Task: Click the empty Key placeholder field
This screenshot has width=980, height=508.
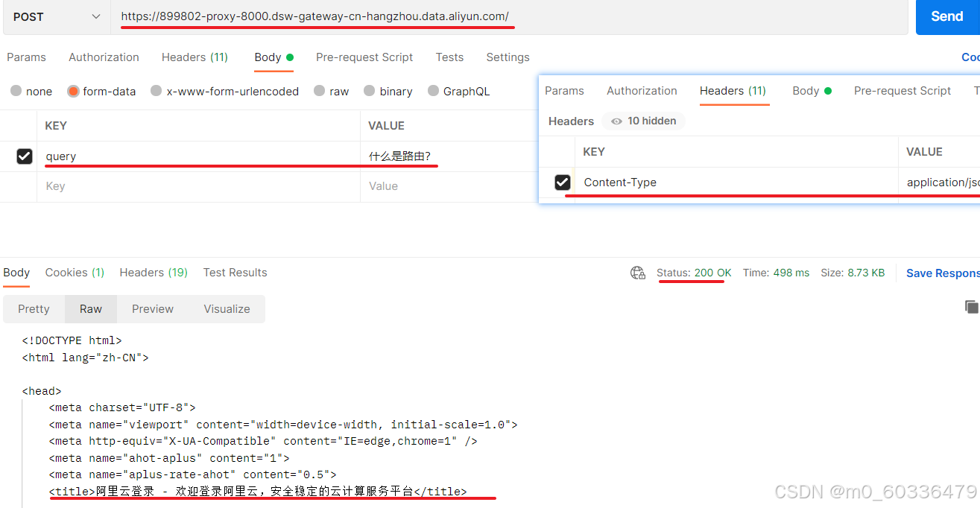Action: coord(198,186)
